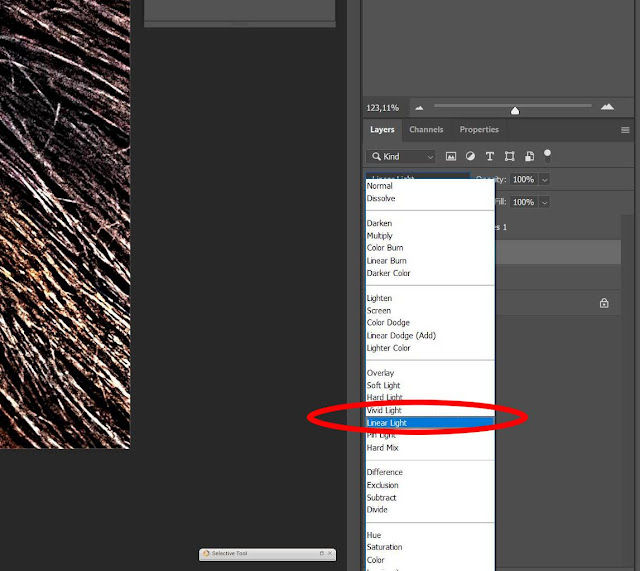Toggle layer filtering on or off

tap(547, 156)
